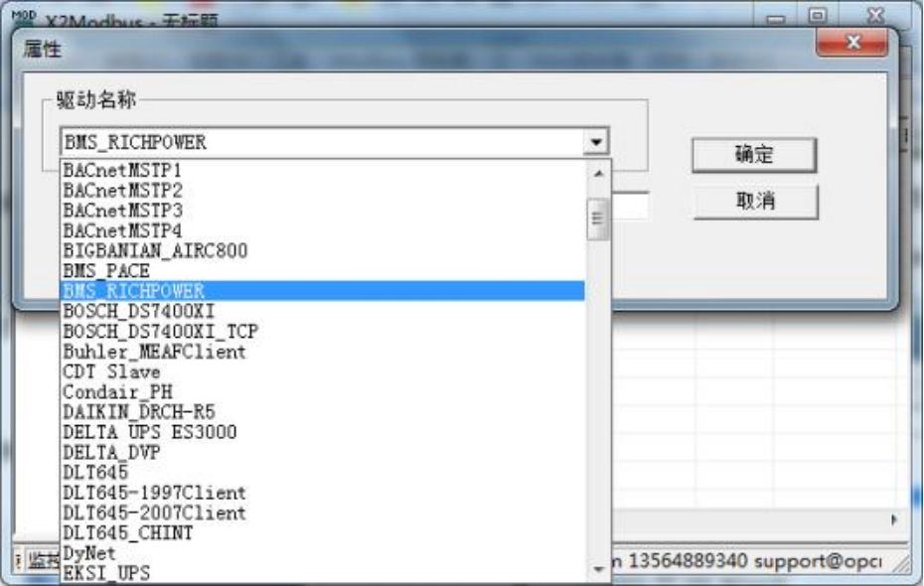Click main window horizontal scrollbar right arrow
The height and width of the screenshot is (586, 924).
point(894,519)
